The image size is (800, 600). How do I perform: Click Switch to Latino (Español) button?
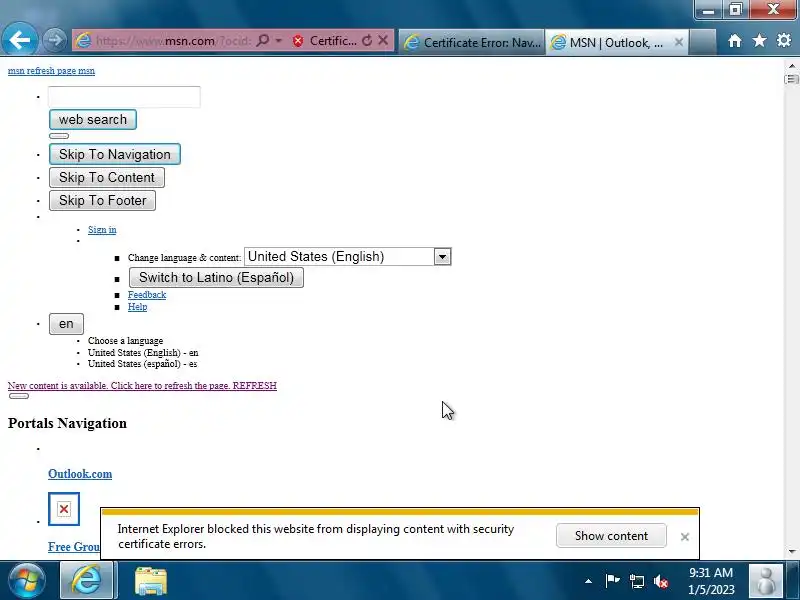216,278
